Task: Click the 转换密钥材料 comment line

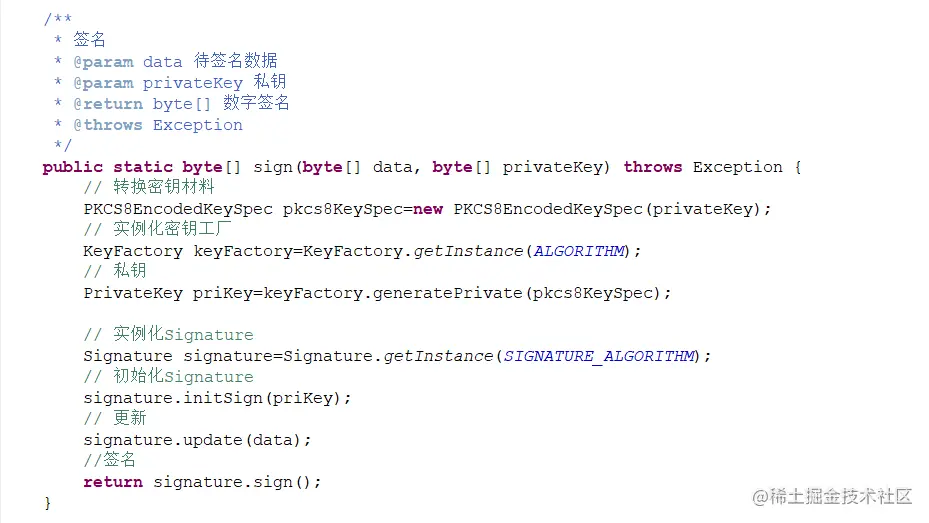Action: click(149, 187)
